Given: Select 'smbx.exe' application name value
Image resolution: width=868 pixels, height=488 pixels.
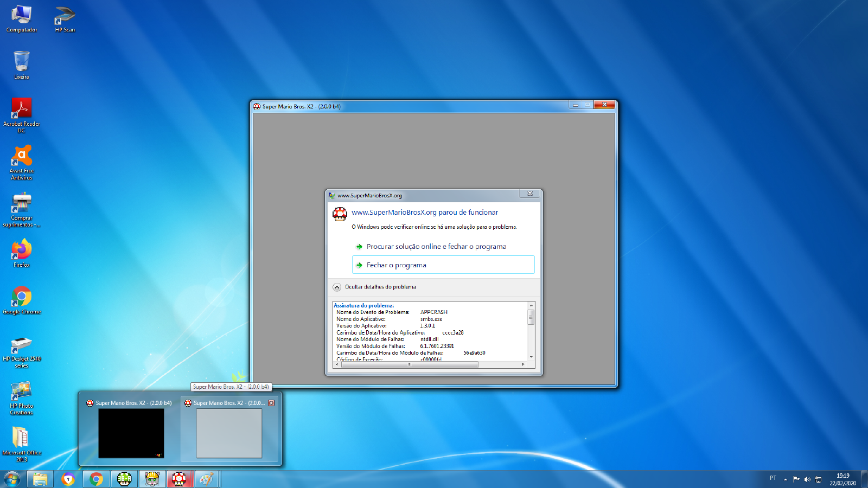Looking at the screenshot, I should 431,319.
